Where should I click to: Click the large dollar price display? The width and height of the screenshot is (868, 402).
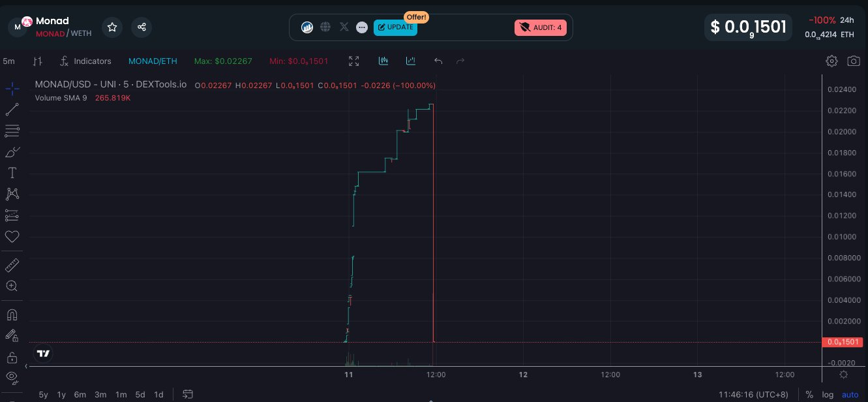pos(748,27)
